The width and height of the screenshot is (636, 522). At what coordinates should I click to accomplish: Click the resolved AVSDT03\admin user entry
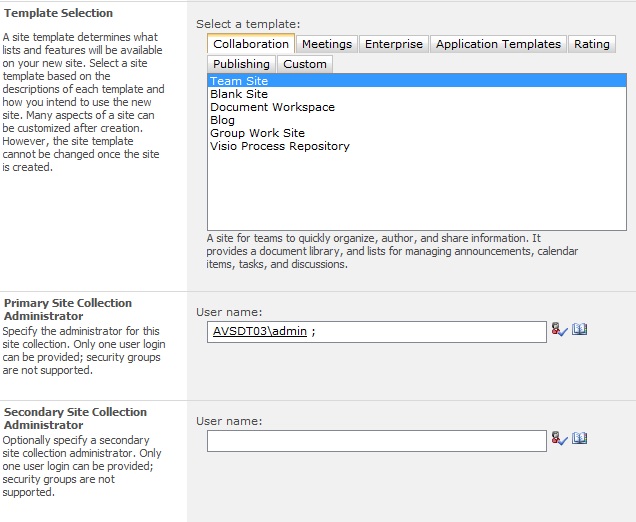pos(260,331)
